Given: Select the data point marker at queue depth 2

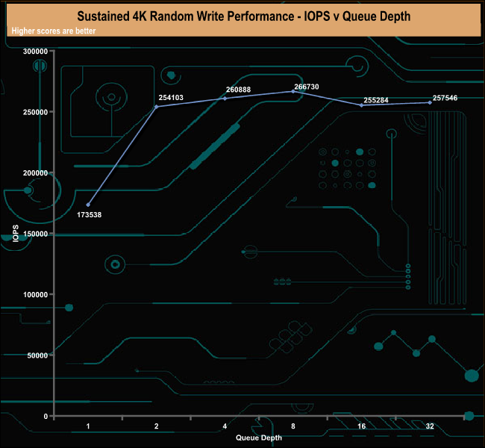Looking at the screenshot, I should pos(156,107).
